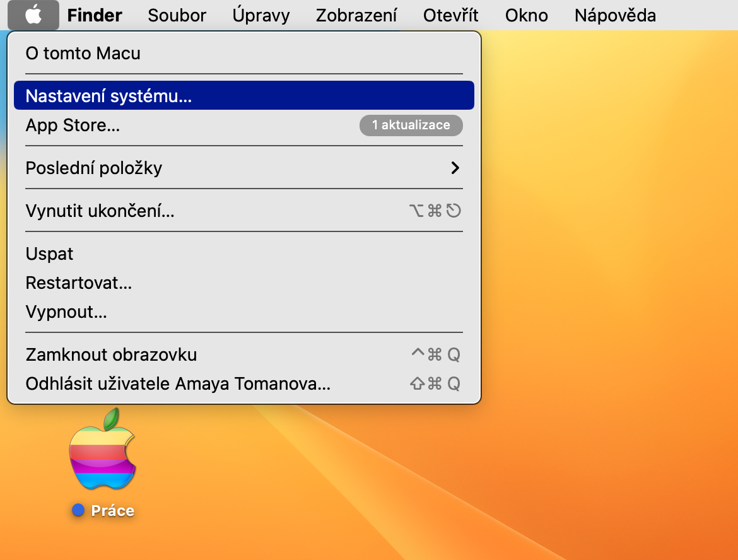This screenshot has height=560, width=738.
Task: Open the Soubor menu
Action: tap(177, 16)
